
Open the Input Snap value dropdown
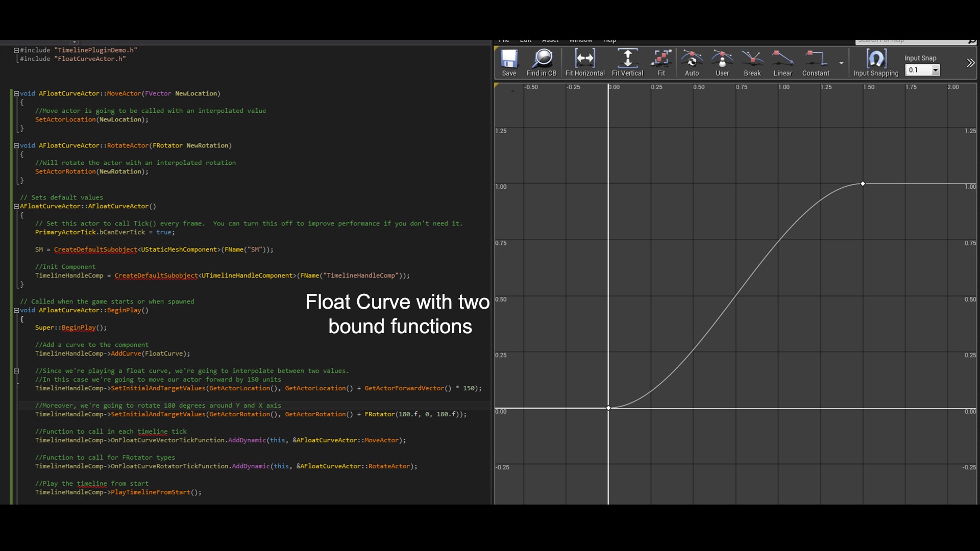(936, 70)
